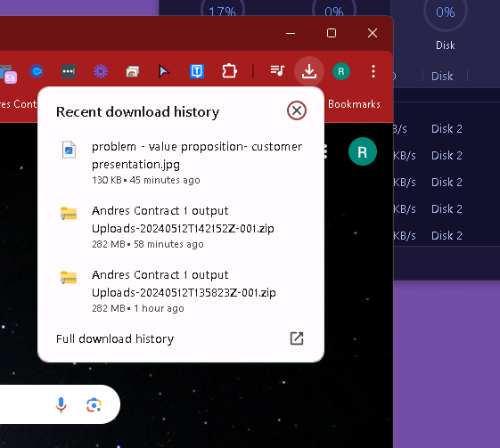This screenshot has height=448, width=500.
Task: Open the small green R profile avatar
Action: coord(340,71)
